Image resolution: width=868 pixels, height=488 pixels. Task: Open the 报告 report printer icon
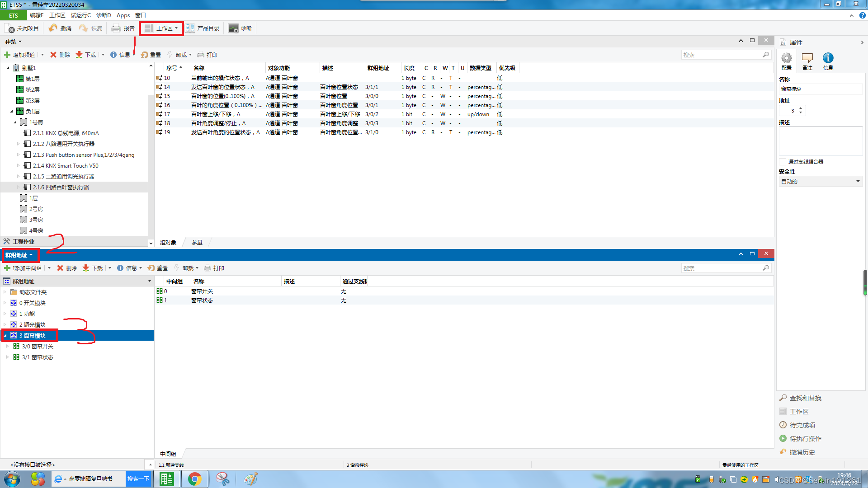pos(116,28)
